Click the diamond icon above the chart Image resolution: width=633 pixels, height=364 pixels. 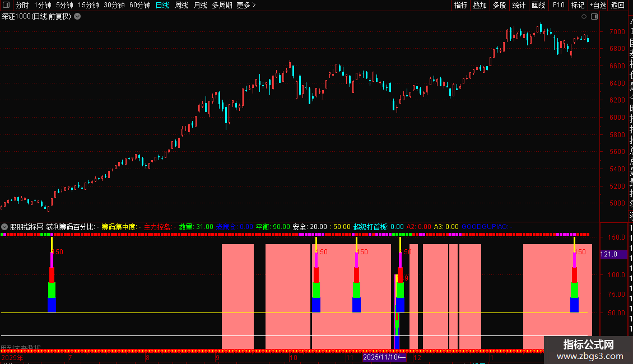pyautogui.click(x=584, y=17)
